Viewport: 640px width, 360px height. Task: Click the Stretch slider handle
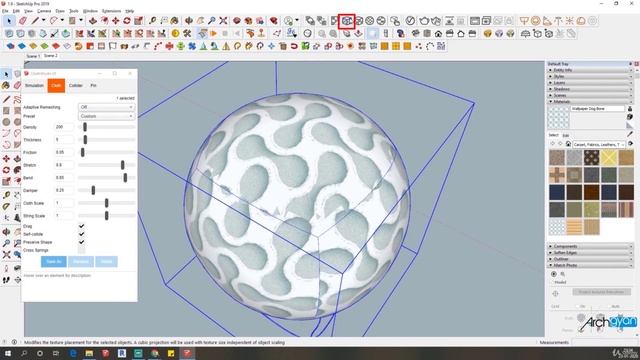[122, 165]
